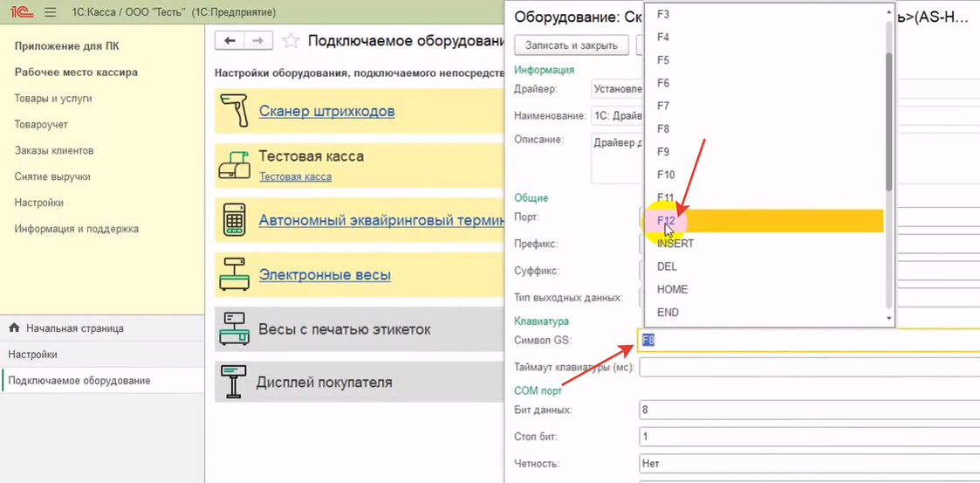Click the dropdown list scrollbar thumb
980x483 pixels.
tap(889, 121)
